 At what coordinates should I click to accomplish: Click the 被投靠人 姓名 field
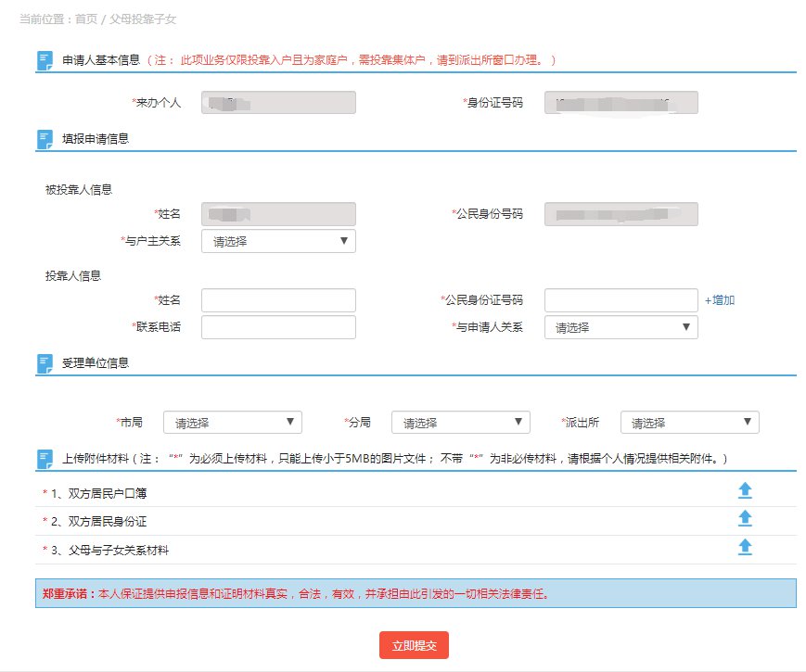tap(278, 214)
